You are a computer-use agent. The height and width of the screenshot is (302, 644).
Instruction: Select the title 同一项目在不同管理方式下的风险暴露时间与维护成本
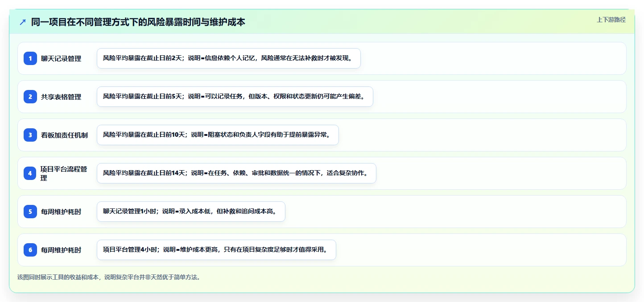pyautogui.click(x=138, y=22)
